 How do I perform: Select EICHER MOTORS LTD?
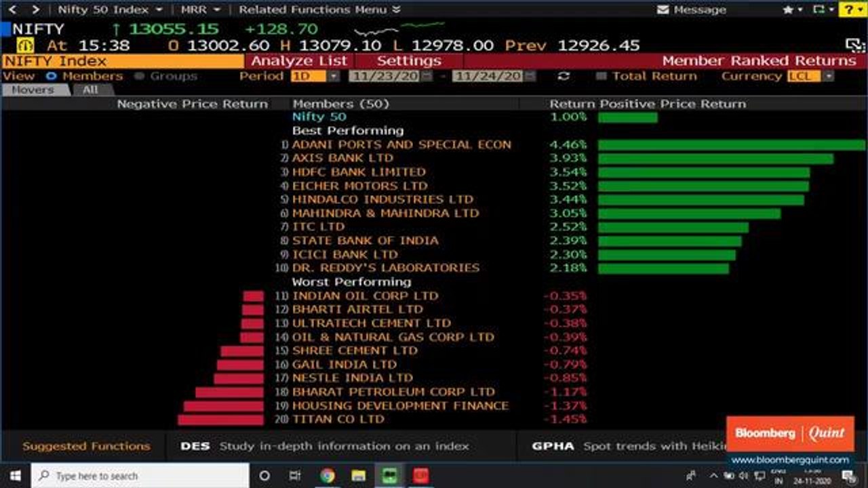pos(359,186)
